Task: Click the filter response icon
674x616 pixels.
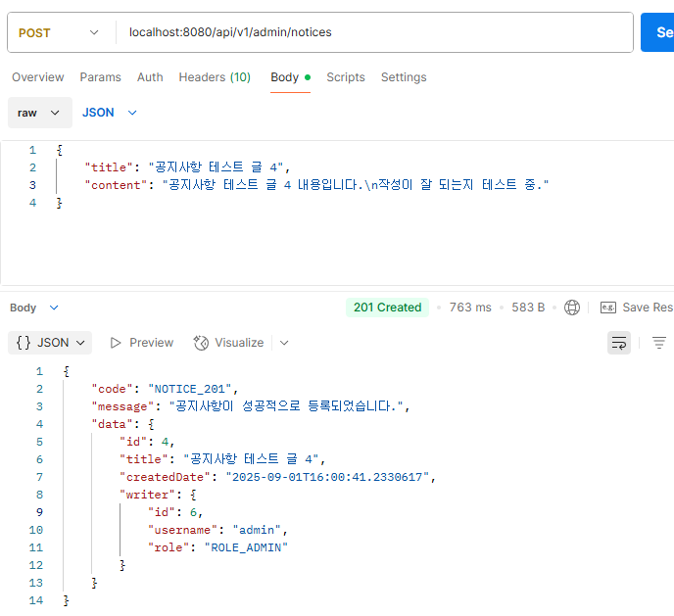Action: click(x=659, y=343)
